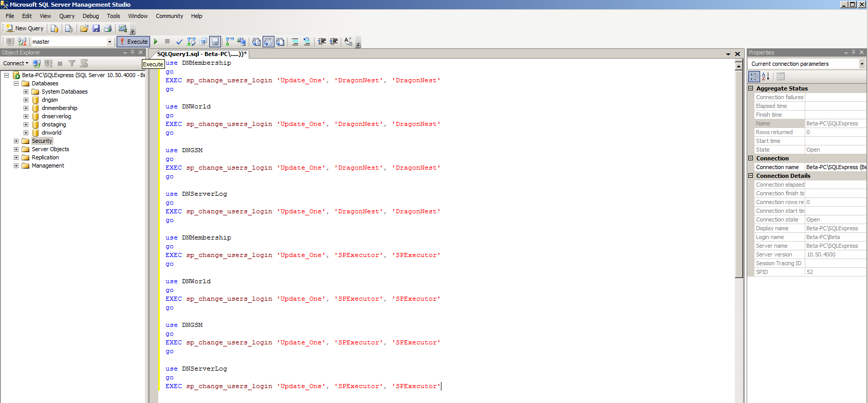Pin or auto-hide the Object Explorer panel
Viewport: 868px width, 403px height.
point(133,52)
